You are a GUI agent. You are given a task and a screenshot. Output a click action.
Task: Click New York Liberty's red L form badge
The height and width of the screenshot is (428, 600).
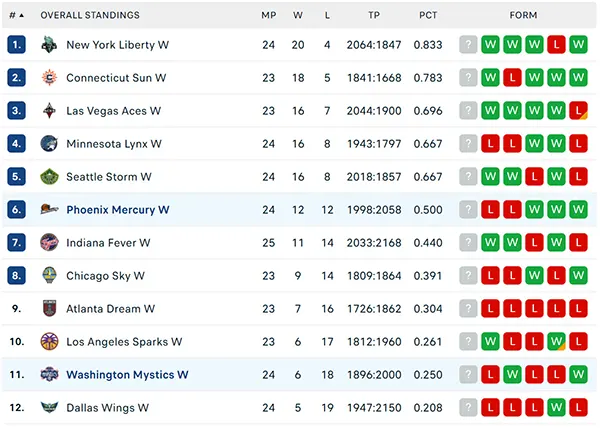point(556,45)
